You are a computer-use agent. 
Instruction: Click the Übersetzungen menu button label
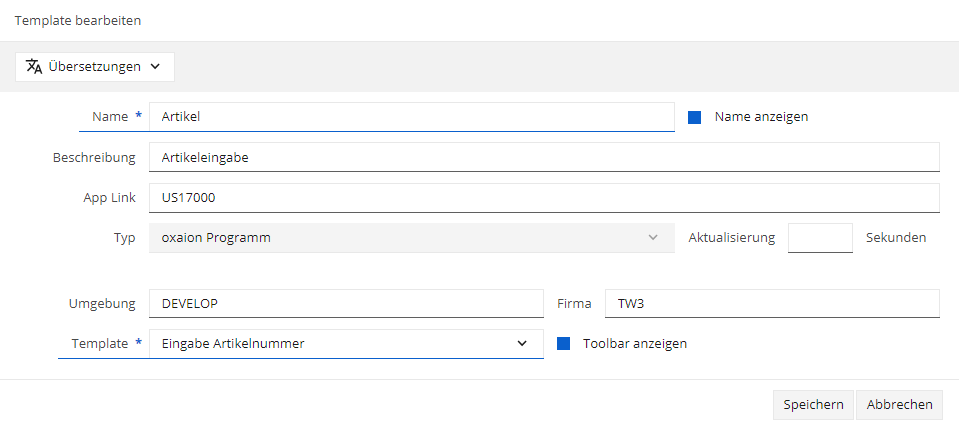pos(95,67)
